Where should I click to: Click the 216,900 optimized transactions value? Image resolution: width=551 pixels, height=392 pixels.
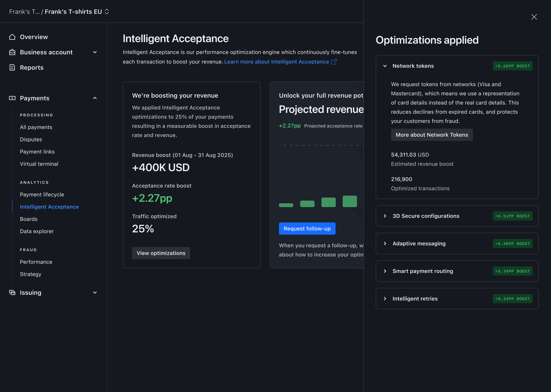click(401, 179)
